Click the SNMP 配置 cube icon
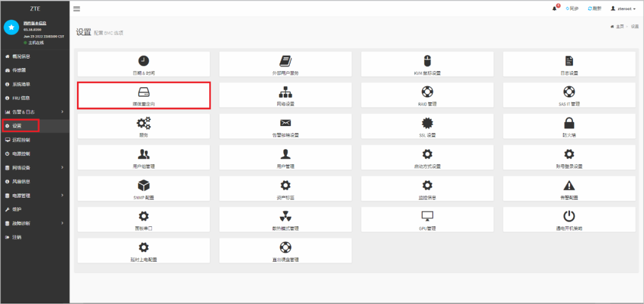644x304 pixels. coord(144,185)
